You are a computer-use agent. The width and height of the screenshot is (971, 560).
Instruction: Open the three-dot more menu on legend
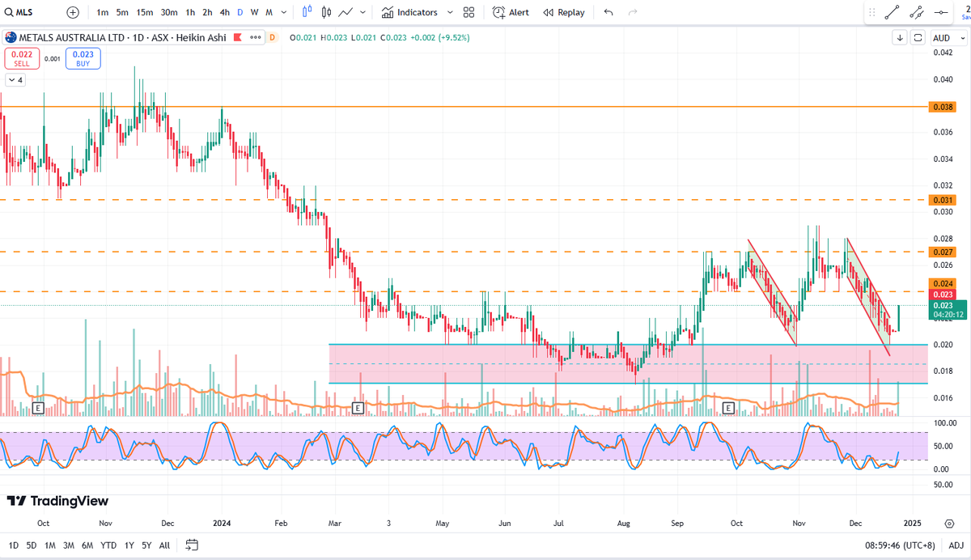click(256, 37)
